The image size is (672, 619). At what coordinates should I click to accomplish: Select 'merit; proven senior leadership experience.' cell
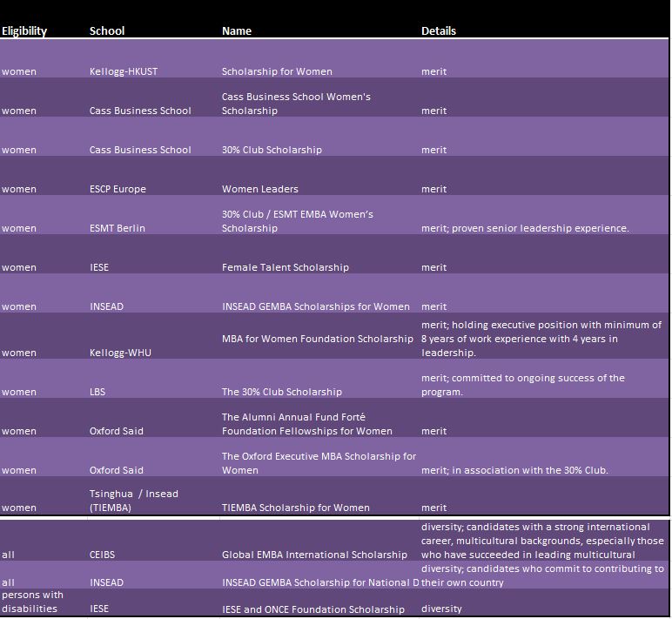525,228
